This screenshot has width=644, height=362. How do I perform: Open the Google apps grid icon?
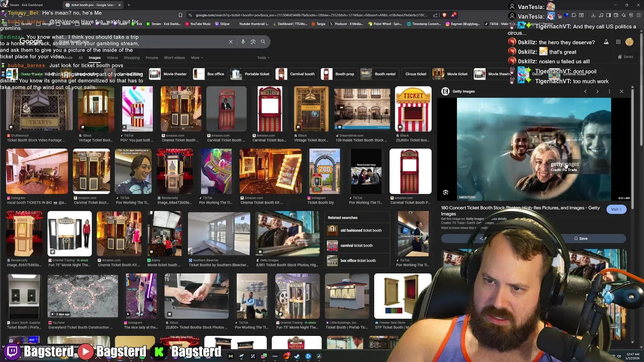pyautogui.click(x=618, y=42)
